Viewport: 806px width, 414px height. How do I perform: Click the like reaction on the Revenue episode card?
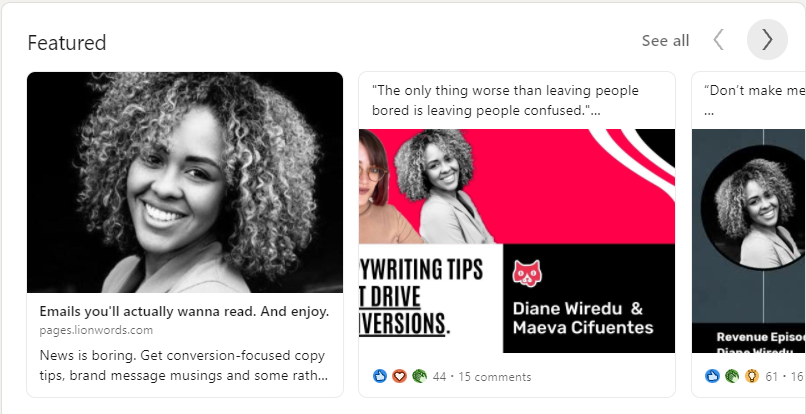point(712,376)
